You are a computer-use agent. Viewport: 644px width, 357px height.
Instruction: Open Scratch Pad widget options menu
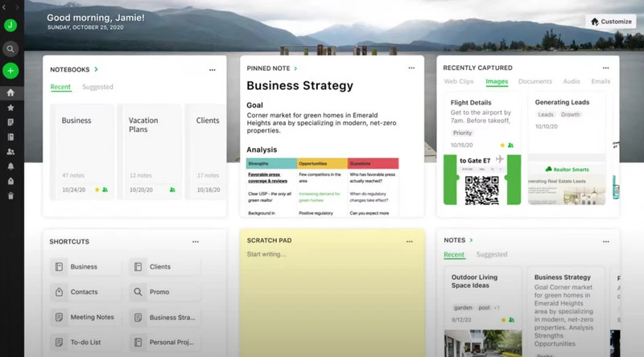tap(409, 242)
